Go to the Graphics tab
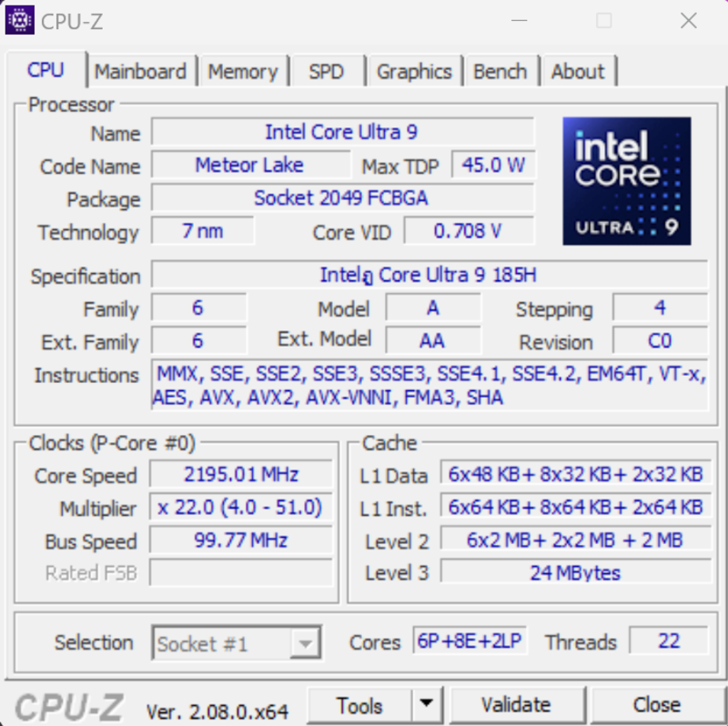This screenshot has height=726, width=728. (x=414, y=72)
